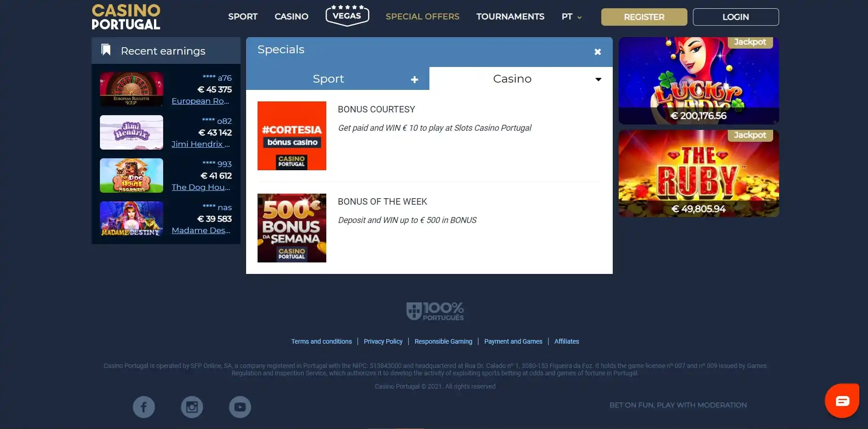Viewport: 868px width, 429px height.
Task: Close the Specials panel with X
Action: [x=598, y=52]
